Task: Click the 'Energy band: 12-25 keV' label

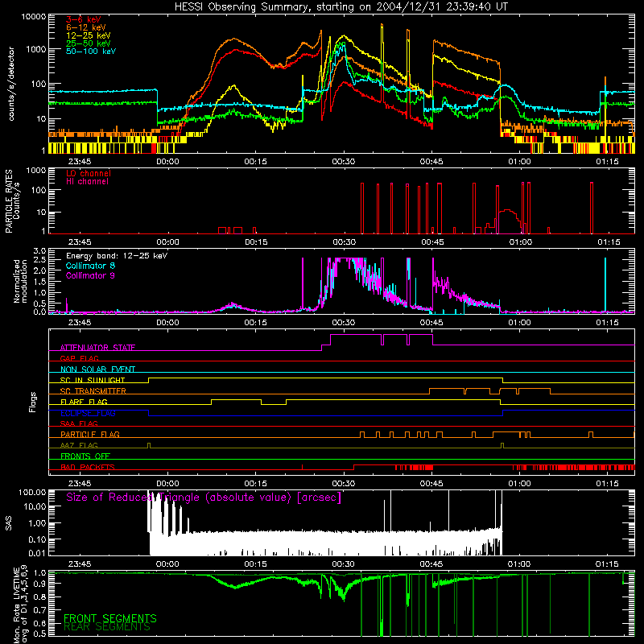Action: click(x=117, y=256)
